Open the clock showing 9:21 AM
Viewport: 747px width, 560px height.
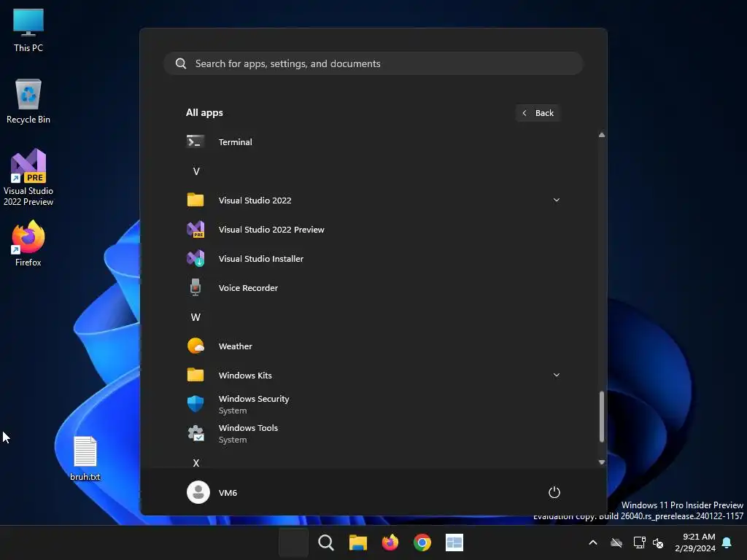pyautogui.click(x=695, y=542)
